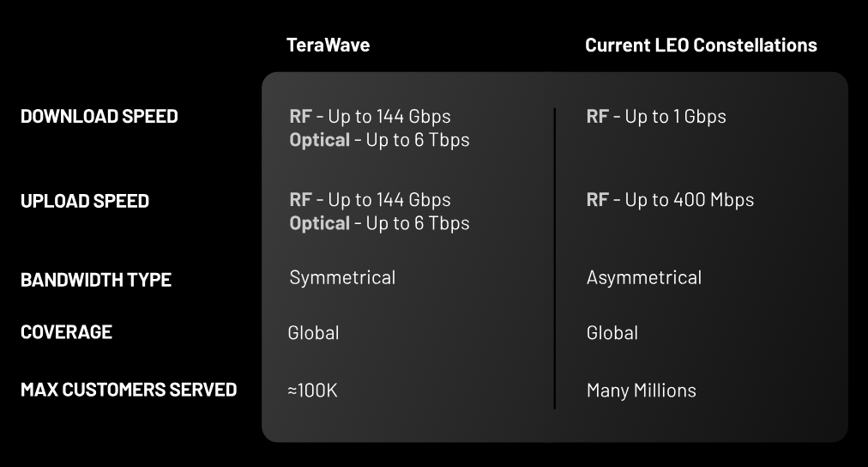Select the COVERAGE row label

tap(66, 332)
